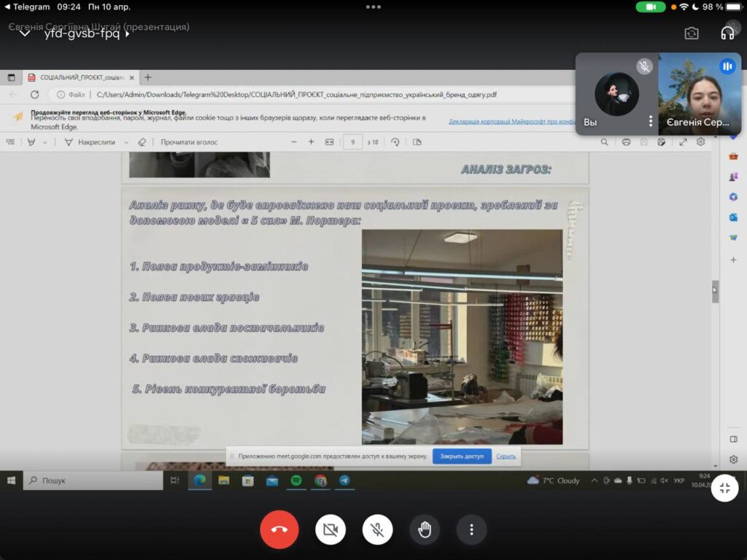747x560 pixels.
Task: Select the СОЦІАЛЬНИЙ_ПРОЄКТ PDF browser tab
Action: pyautogui.click(x=80, y=77)
